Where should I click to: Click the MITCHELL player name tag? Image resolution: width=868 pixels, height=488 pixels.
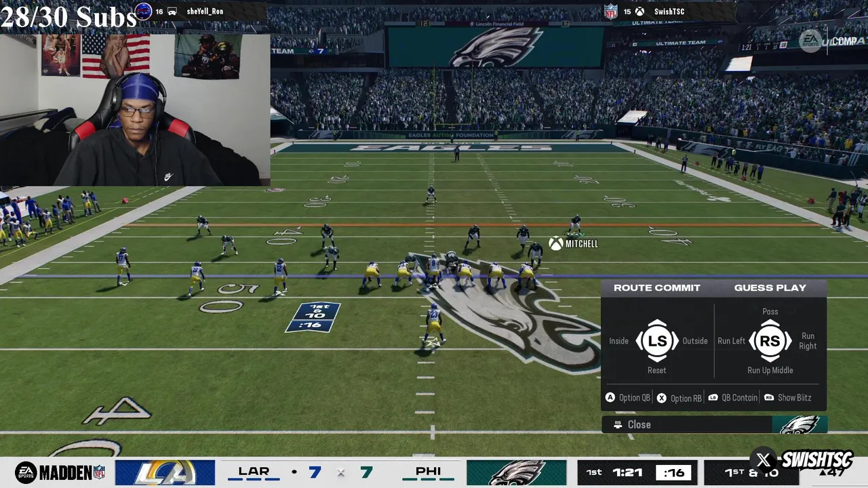coord(582,244)
